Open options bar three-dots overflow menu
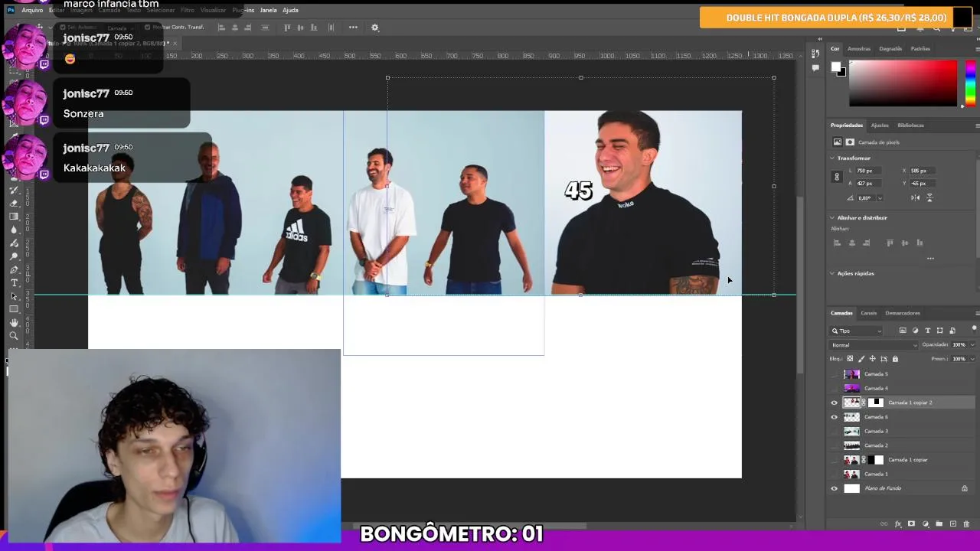This screenshot has width=980, height=551. pos(353,28)
